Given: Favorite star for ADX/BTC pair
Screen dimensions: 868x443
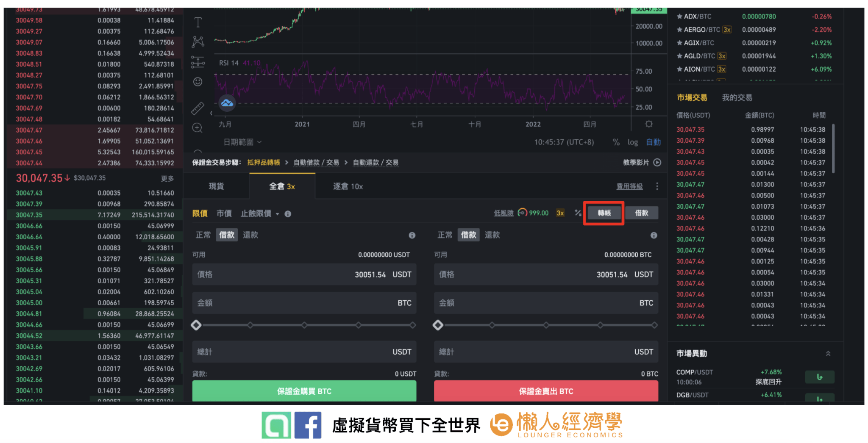Looking at the screenshot, I should [x=679, y=17].
